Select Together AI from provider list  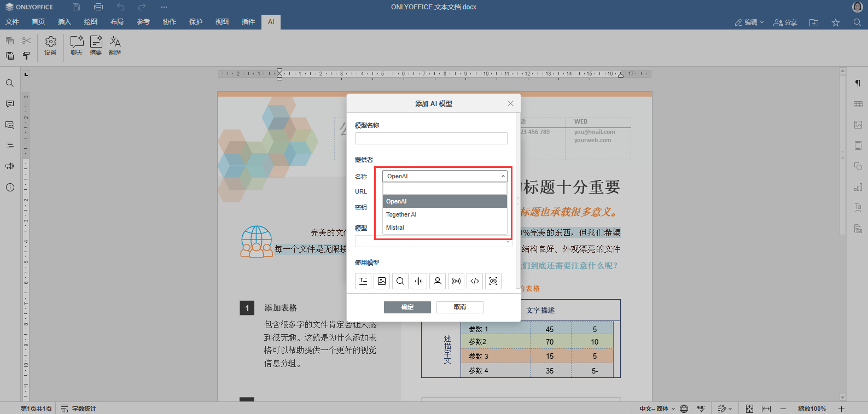pos(445,214)
